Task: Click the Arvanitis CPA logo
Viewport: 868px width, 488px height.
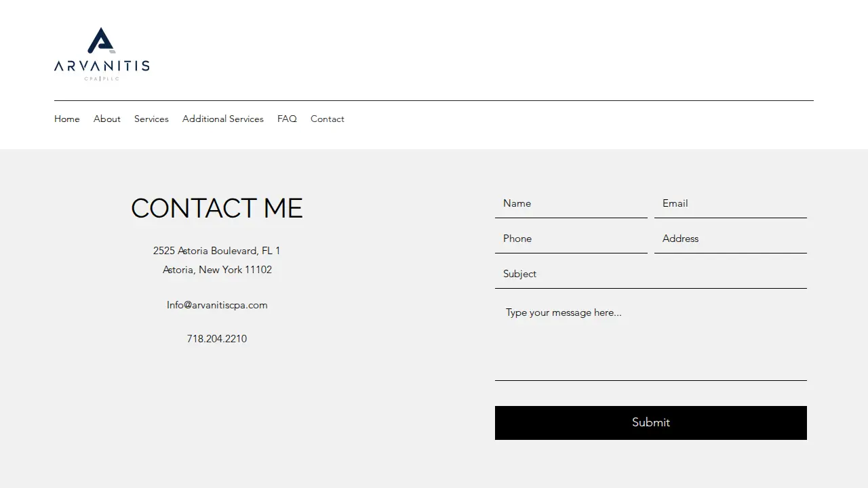Action: pos(102,54)
